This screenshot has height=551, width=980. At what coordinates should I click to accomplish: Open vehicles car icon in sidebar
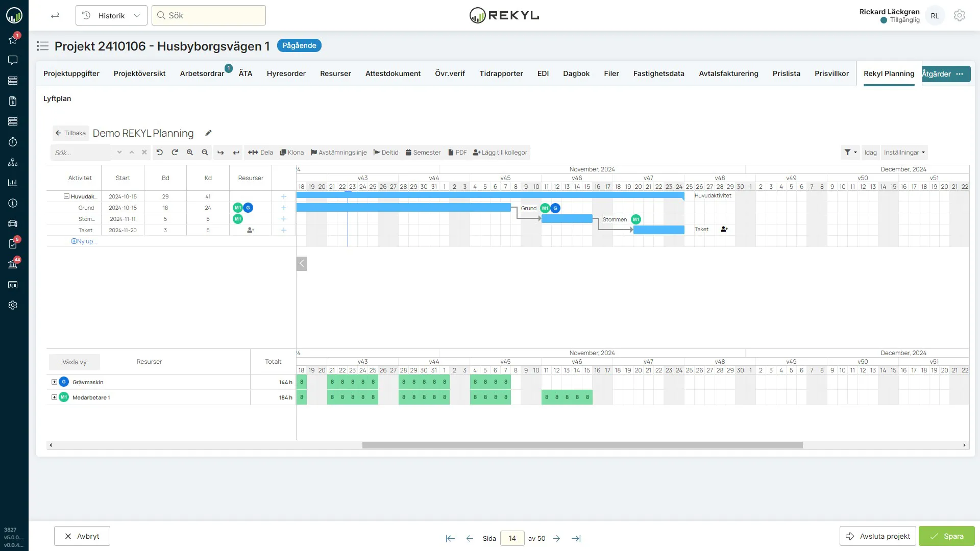click(13, 223)
